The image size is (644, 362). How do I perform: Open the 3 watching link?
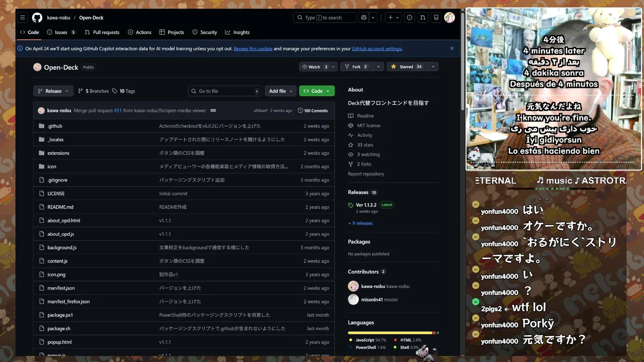(364, 154)
